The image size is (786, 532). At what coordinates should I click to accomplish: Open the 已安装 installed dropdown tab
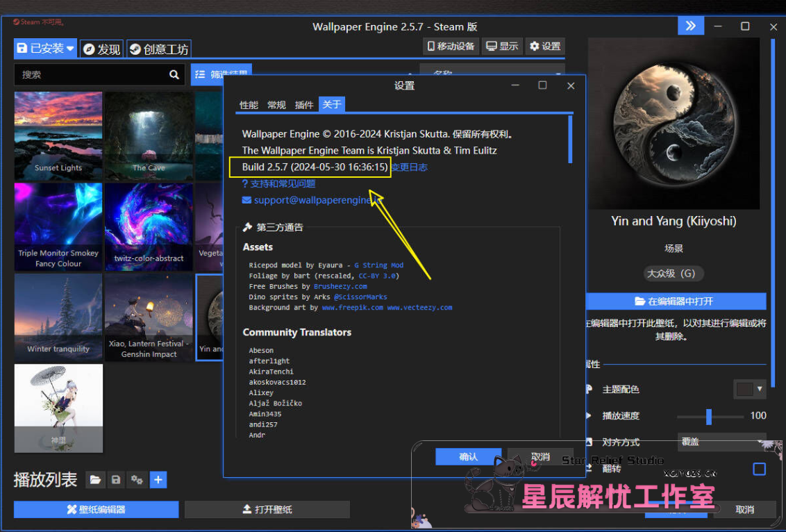[x=45, y=48]
